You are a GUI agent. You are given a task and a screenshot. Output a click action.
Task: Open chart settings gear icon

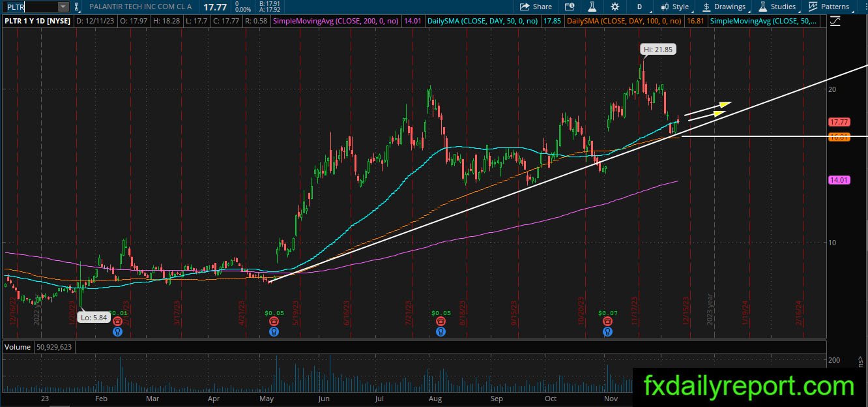point(615,7)
